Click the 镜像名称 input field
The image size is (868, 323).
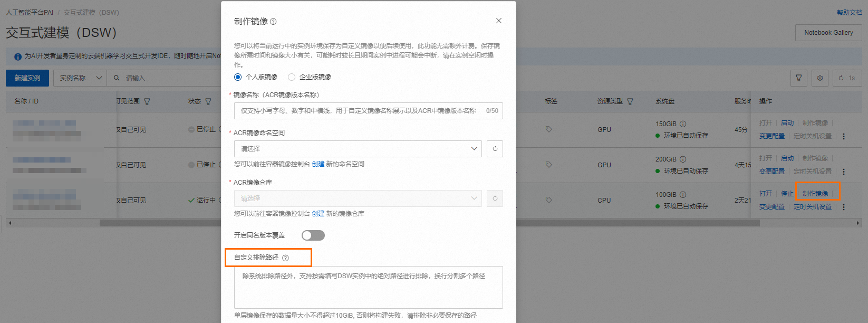368,111
